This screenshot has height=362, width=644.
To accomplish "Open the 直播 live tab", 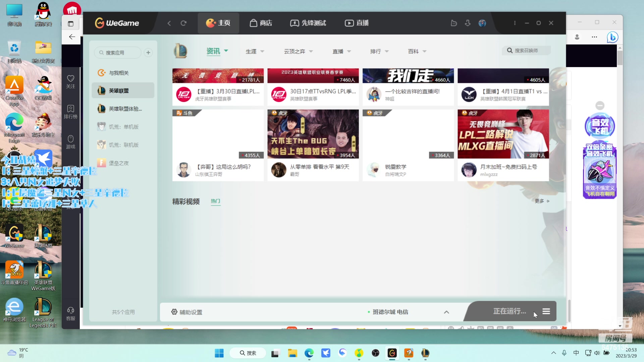I will tap(357, 23).
